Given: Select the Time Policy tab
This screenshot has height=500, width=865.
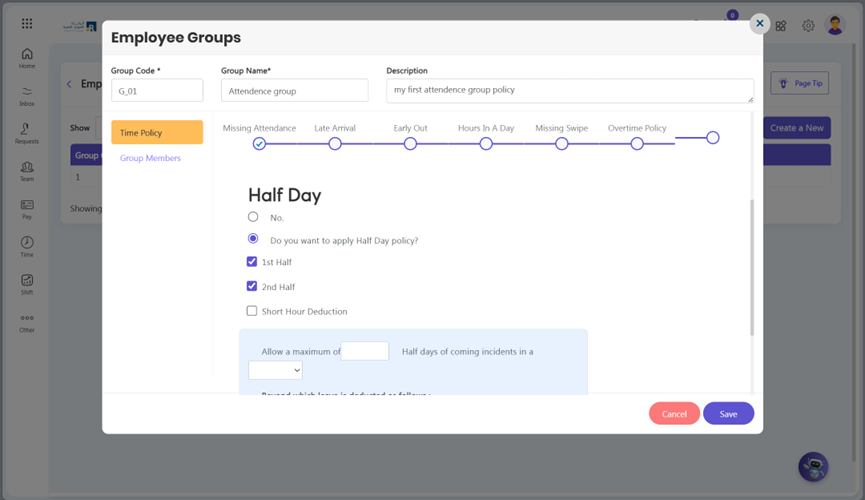Looking at the screenshot, I should pyautogui.click(x=157, y=132).
